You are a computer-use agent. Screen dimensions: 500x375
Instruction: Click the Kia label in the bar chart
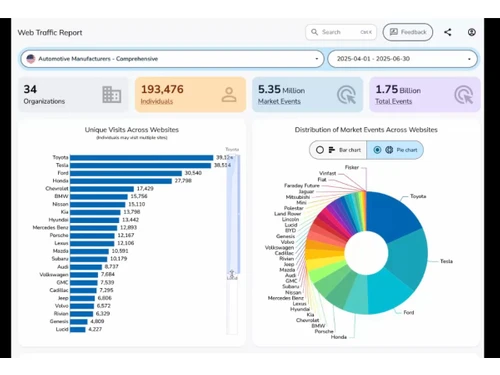(x=65, y=212)
